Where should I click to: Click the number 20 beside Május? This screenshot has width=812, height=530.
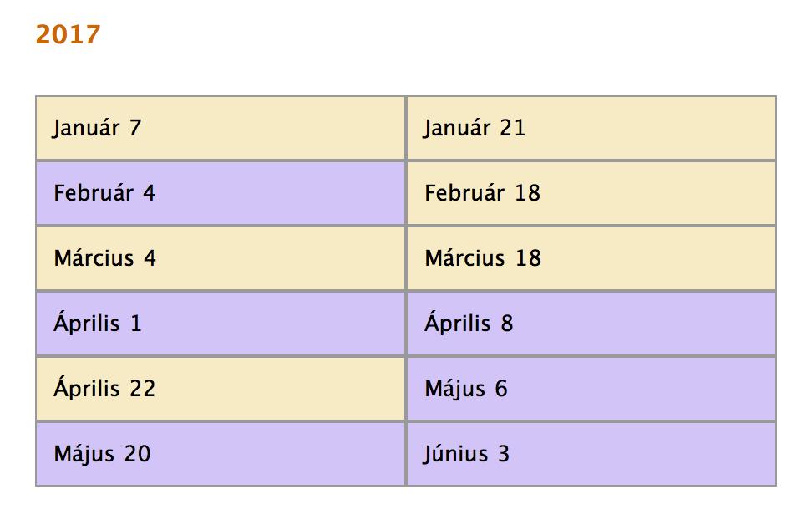137,454
